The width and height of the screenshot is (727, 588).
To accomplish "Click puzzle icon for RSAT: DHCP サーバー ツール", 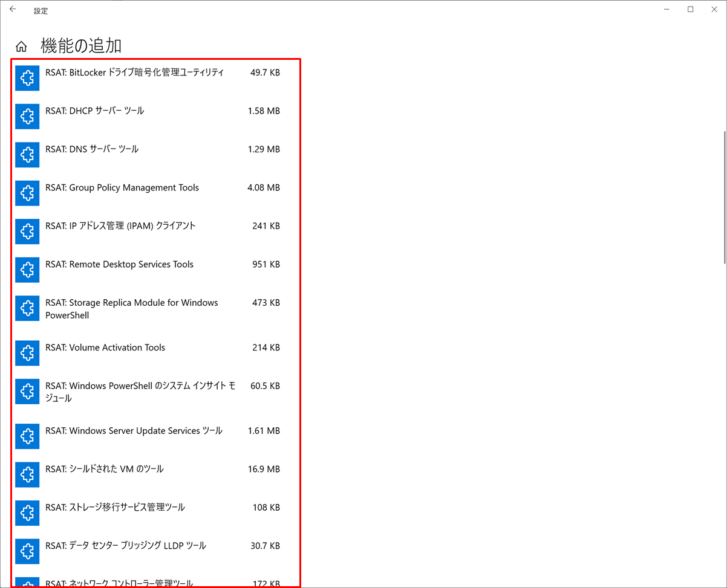I will 27,117.
